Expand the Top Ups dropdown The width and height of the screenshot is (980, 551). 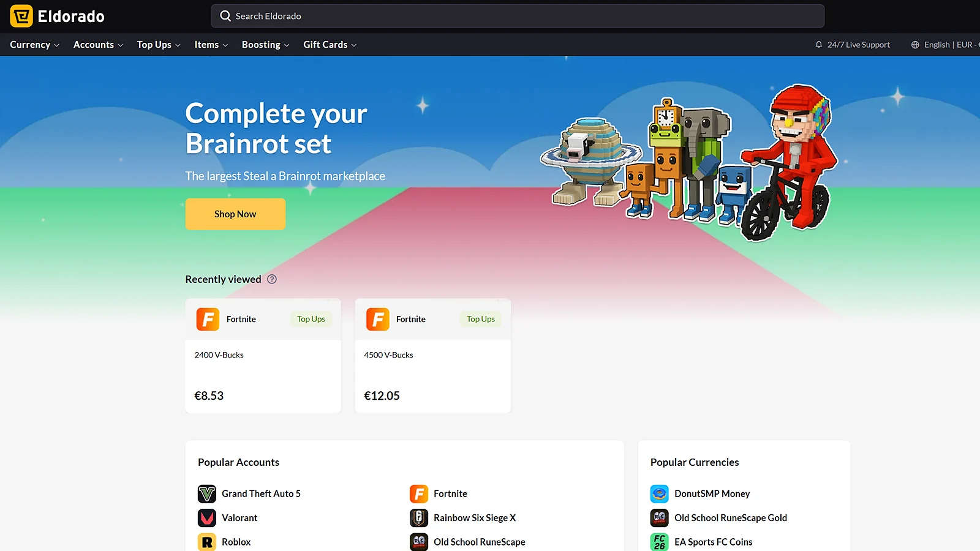[x=159, y=45]
